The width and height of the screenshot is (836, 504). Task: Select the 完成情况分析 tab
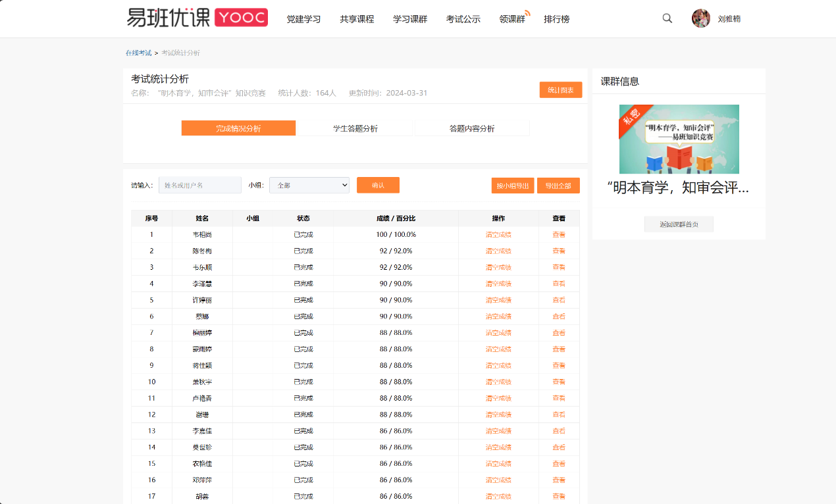tap(238, 128)
